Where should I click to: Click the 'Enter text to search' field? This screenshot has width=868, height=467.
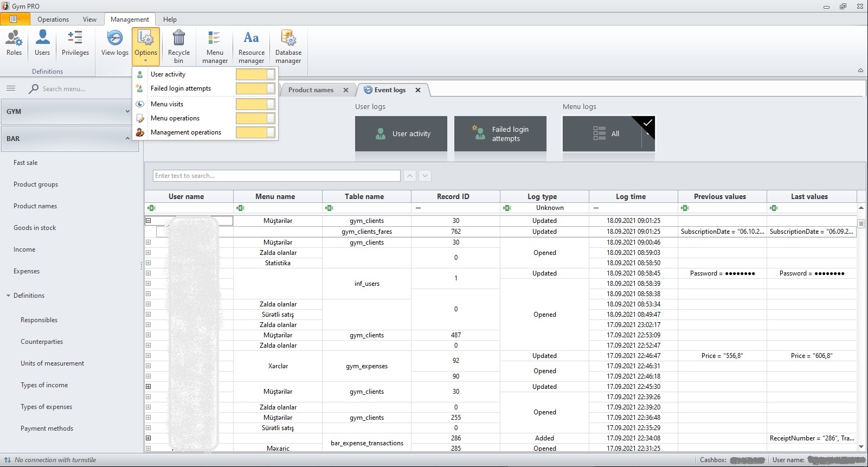pyautogui.click(x=277, y=176)
